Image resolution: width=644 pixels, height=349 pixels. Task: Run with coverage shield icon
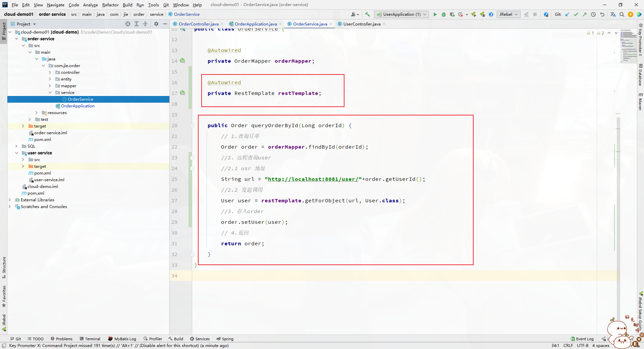(452, 14)
